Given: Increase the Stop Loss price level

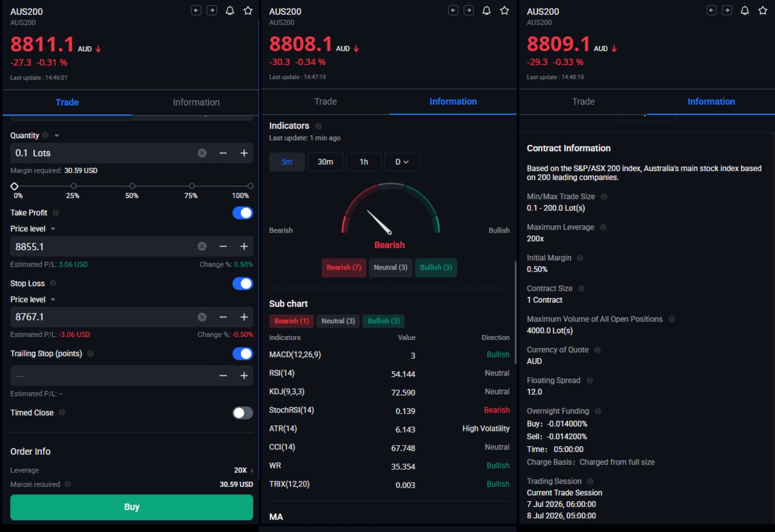Looking at the screenshot, I should pos(244,317).
